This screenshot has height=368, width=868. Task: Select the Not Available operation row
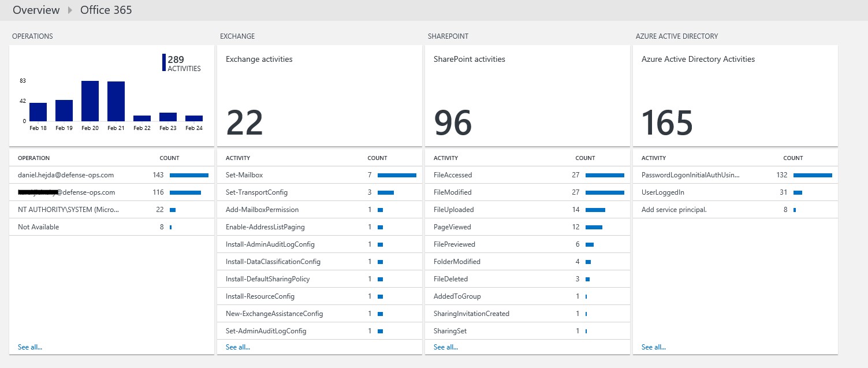111,227
